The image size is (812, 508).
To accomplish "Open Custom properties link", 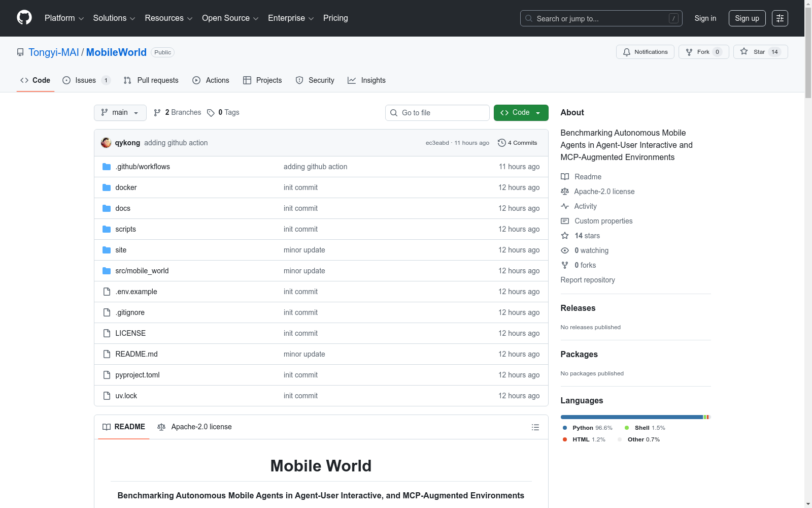I will [597, 221].
